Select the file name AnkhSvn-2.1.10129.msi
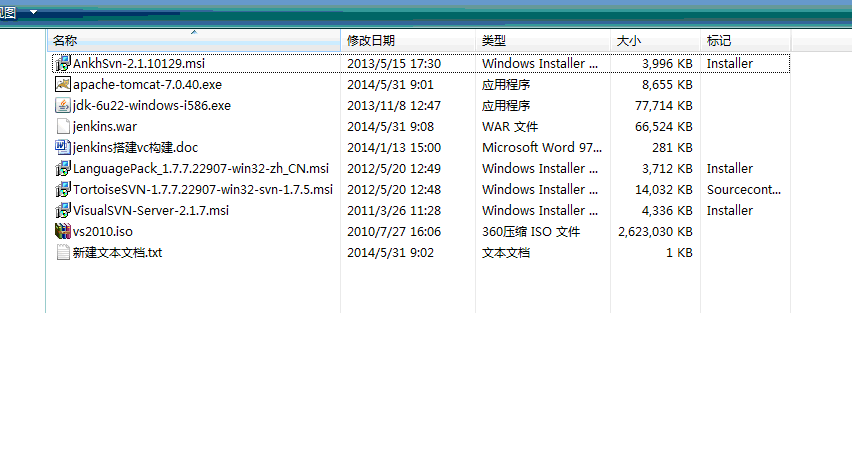Viewport: 852px width, 460px height. click(x=139, y=64)
